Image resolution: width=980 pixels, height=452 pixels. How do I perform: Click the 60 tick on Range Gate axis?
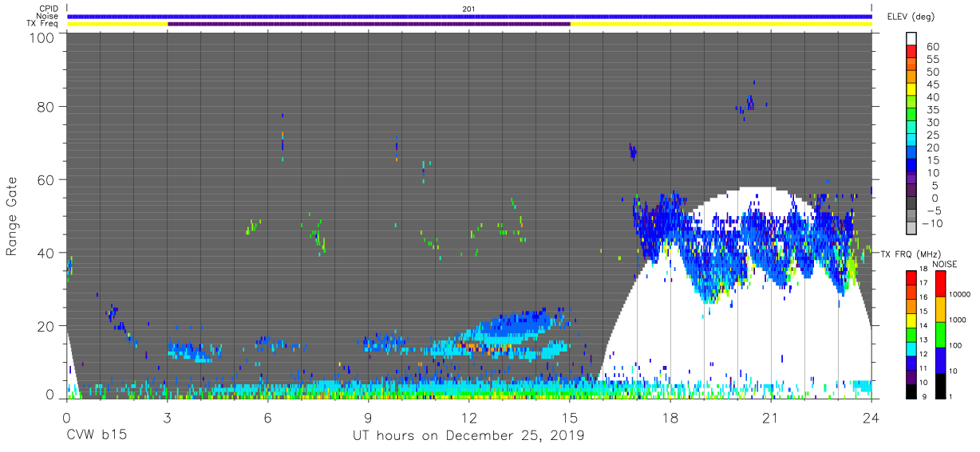tap(45, 179)
